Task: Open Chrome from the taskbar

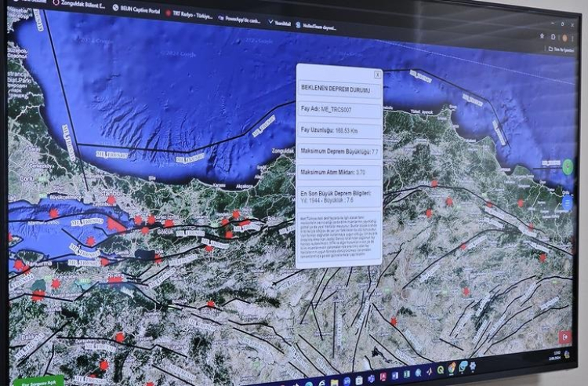Action: pos(452,368)
